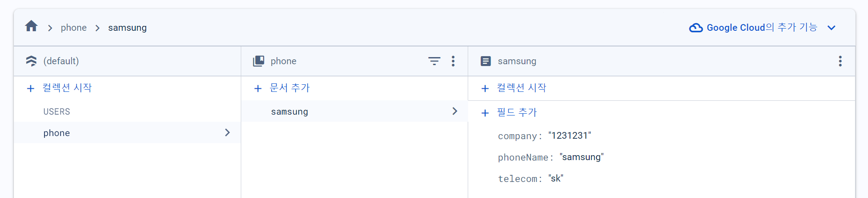This screenshot has width=868, height=198.
Task: Add a field to samsung document
Action: point(509,112)
